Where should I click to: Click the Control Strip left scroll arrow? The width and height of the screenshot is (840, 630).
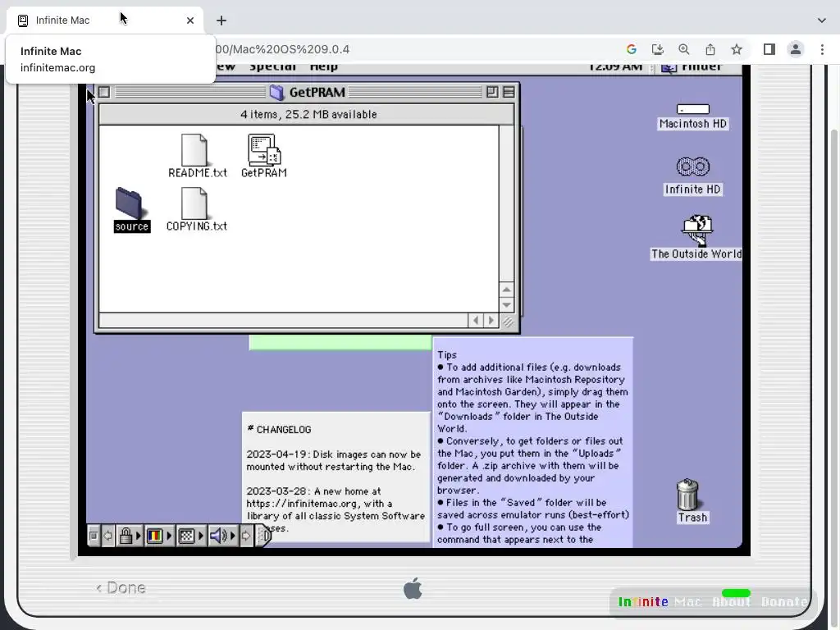[107, 536]
